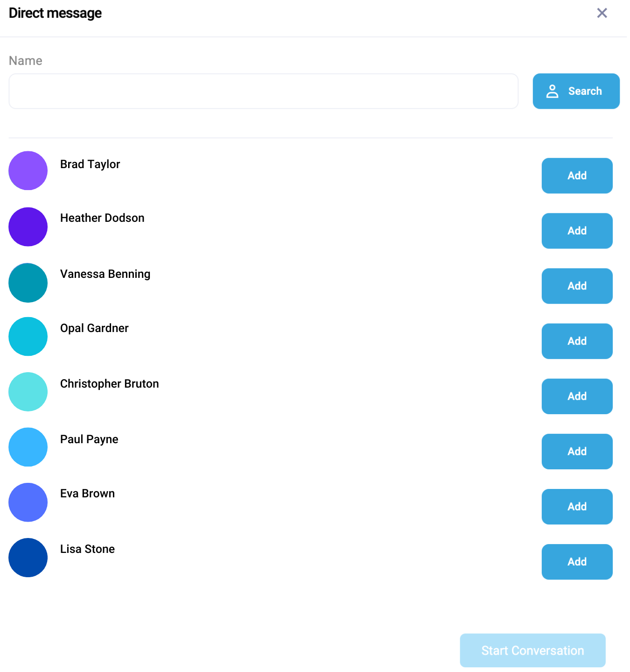
Task: Click Heather Dodson's avatar circle
Action: (28, 227)
